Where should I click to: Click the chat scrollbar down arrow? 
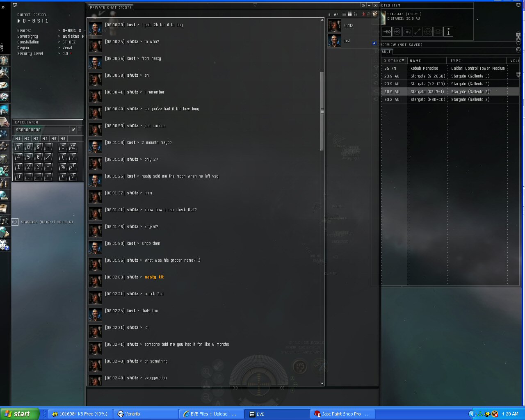point(322,383)
